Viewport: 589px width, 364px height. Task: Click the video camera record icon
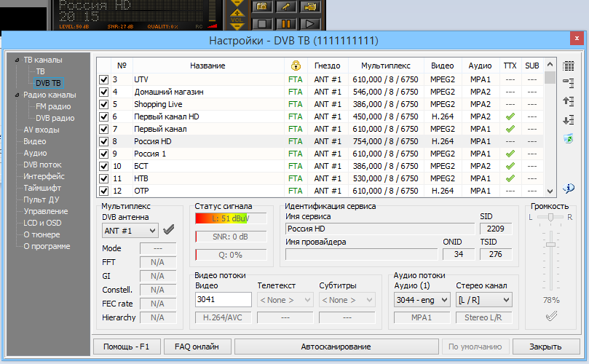tap(309, 7)
